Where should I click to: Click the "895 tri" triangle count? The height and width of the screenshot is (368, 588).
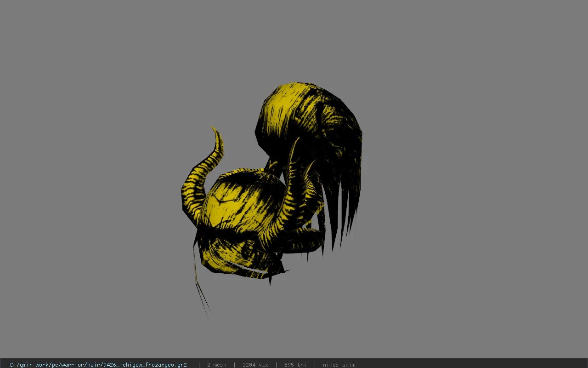(x=295, y=365)
